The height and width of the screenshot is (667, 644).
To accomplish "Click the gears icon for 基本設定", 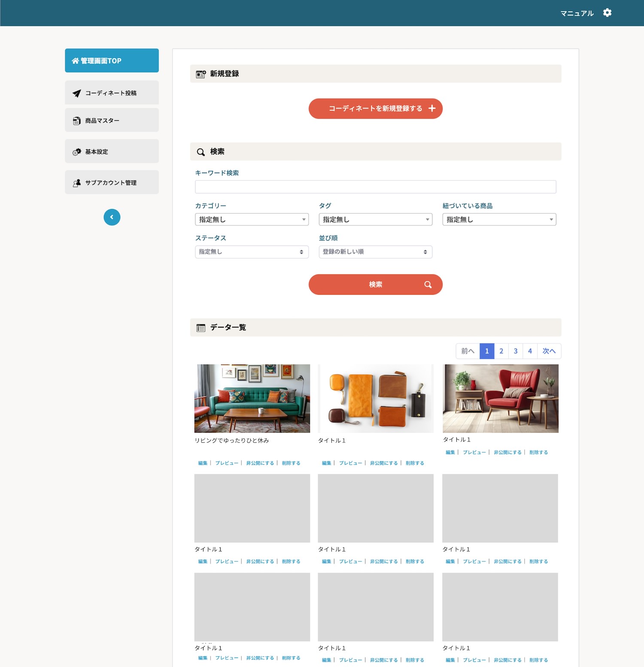I will point(77,152).
